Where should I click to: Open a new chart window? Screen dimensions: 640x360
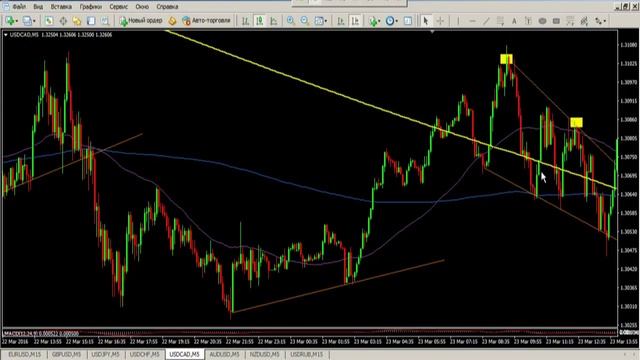(x=10, y=21)
